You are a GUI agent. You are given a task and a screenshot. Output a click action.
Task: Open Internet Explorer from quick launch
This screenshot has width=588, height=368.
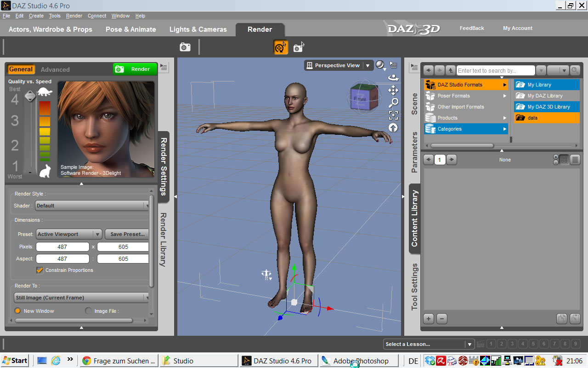click(56, 360)
